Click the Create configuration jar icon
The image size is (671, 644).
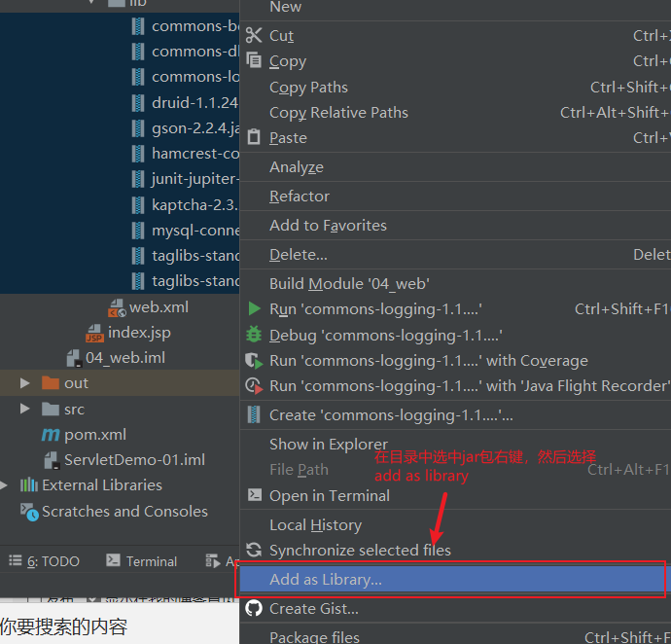(x=254, y=414)
